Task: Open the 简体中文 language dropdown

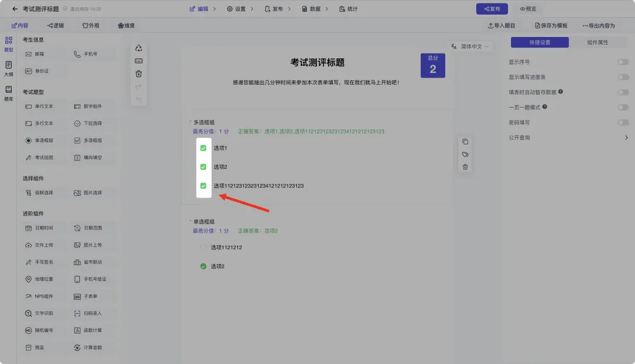Action: (x=470, y=46)
